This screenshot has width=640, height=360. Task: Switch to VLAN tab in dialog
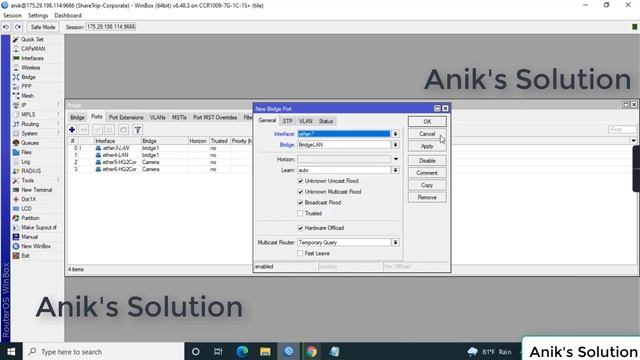(x=306, y=121)
